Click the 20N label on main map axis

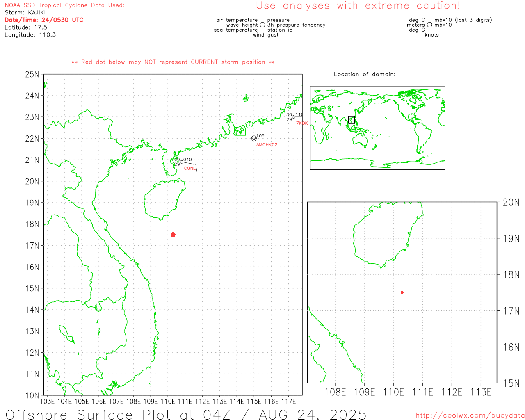click(x=32, y=181)
